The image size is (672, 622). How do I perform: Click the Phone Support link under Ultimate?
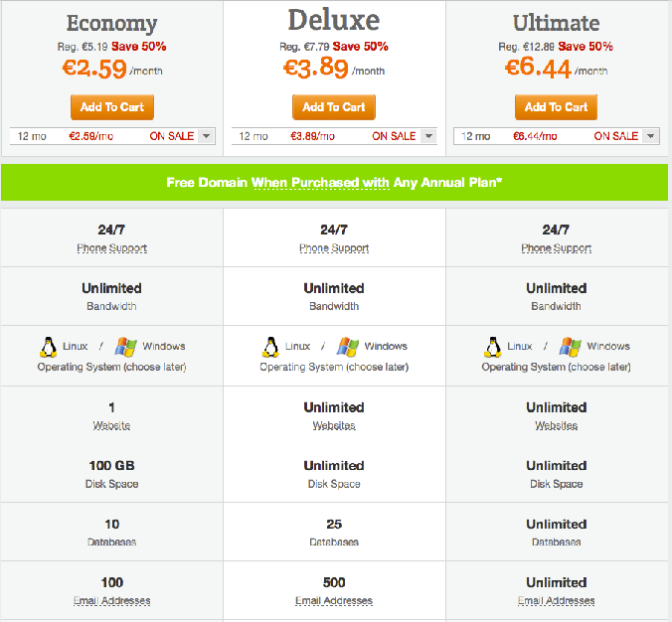pos(557,248)
